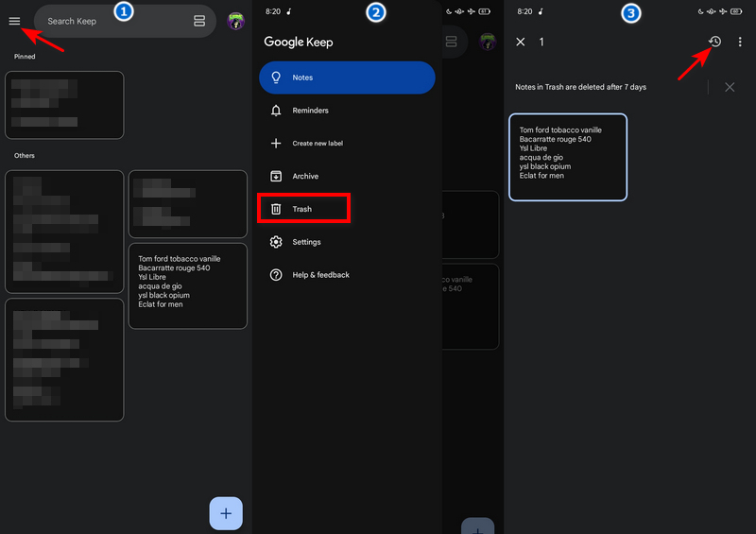This screenshot has height=534, width=756.
Task: Click the Google Keep title in drawer
Action: coord(299,42)
